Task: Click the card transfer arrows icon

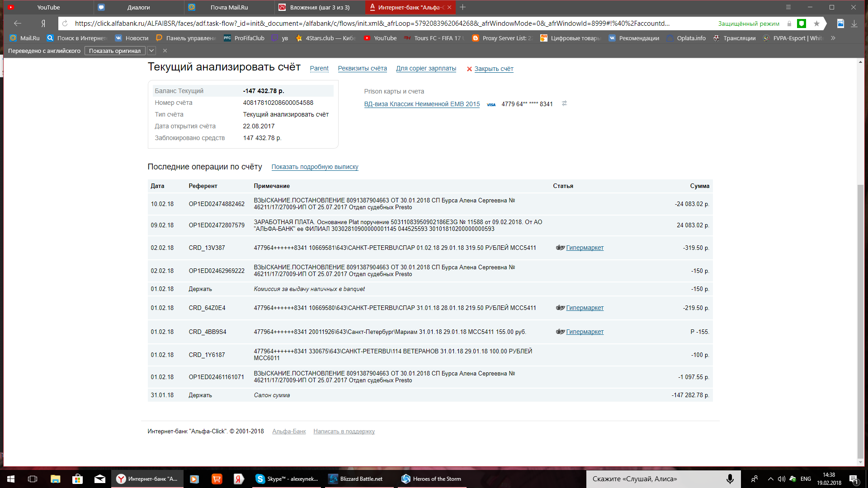Action: pyautogui.click(x=564, y=103)
